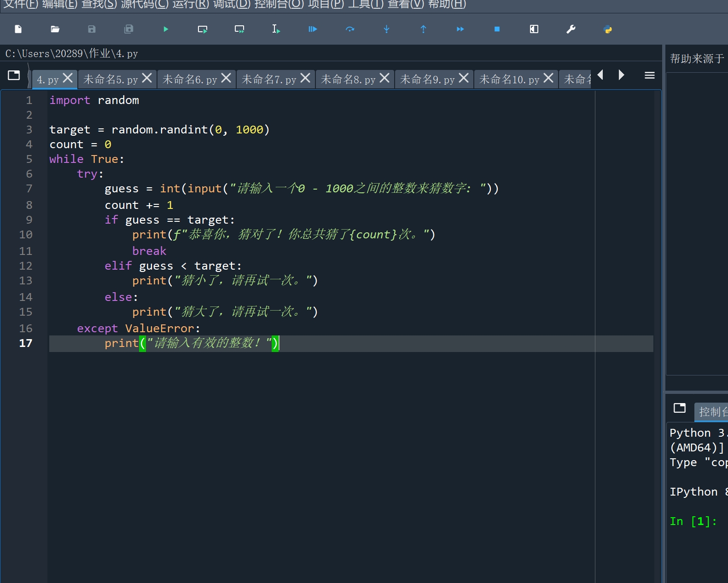
Task: Continue execution until next breakpoint
Action: 460,29
